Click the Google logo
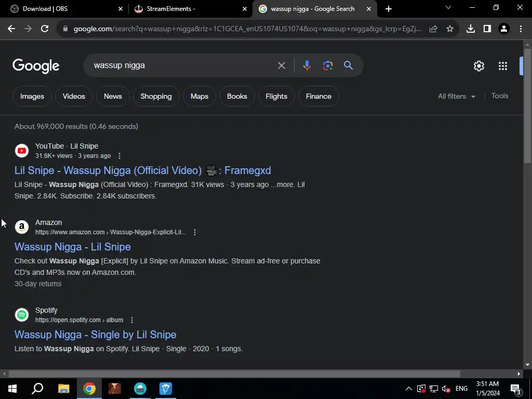This screenshot has height=399, width=532. (x=36, y=66)
